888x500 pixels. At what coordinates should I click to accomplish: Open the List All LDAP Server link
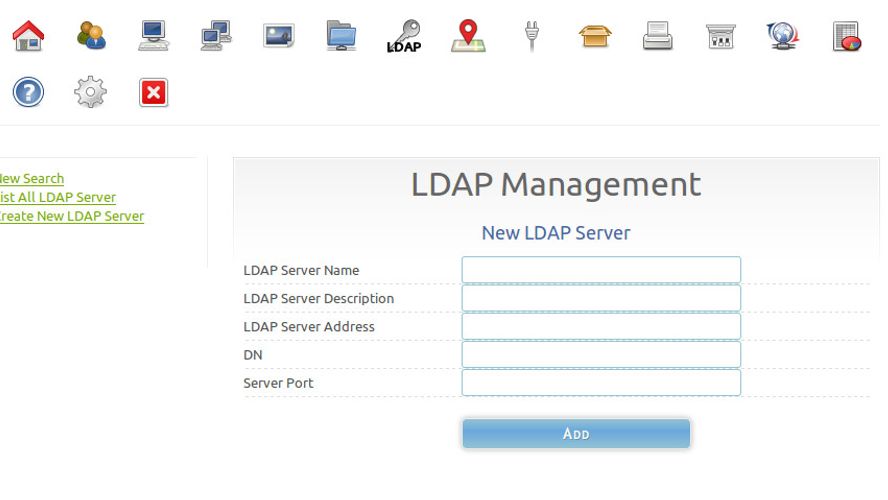tap(56, 198)
